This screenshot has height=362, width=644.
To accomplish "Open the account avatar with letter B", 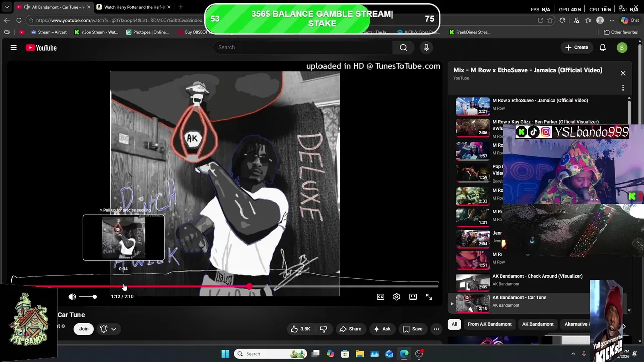I will tap(622, 48).
